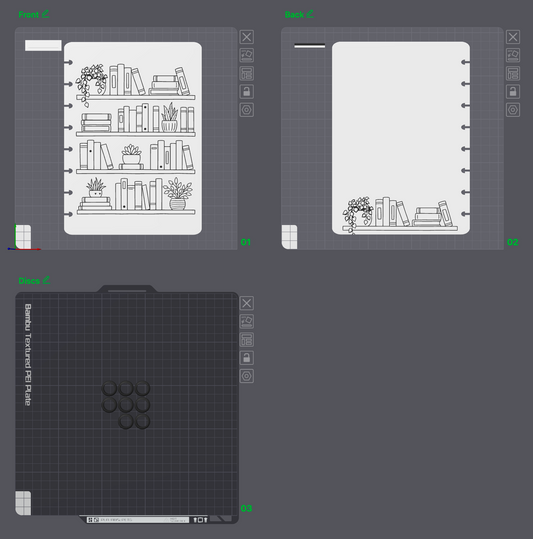Edit the Back plate name with pencil icon
Screen dimensions: 533x539
pyautogui.click(x=310, y=14)
